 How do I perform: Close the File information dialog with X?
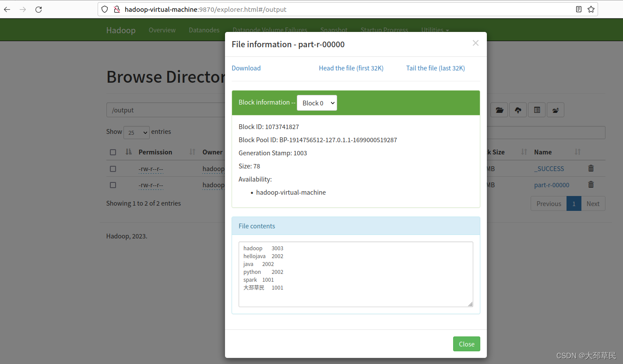pyautogui.click(x=475, y=43)
